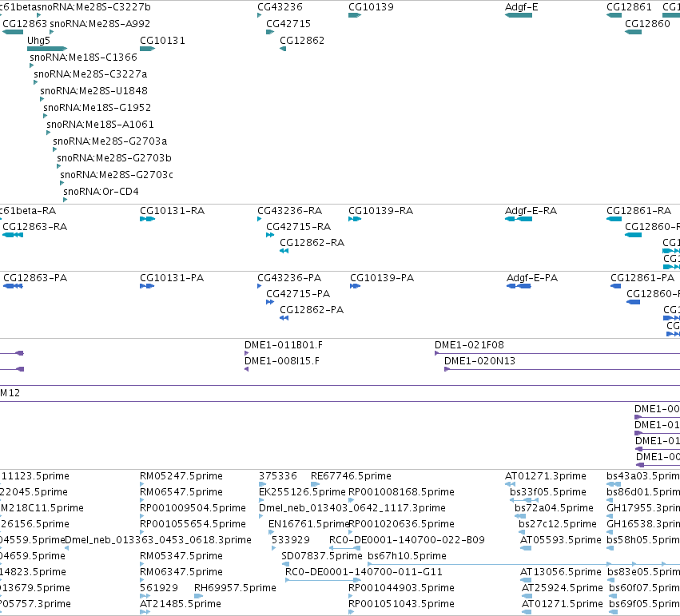Select the DME1-008I15.F clone label

pos(282,362)
